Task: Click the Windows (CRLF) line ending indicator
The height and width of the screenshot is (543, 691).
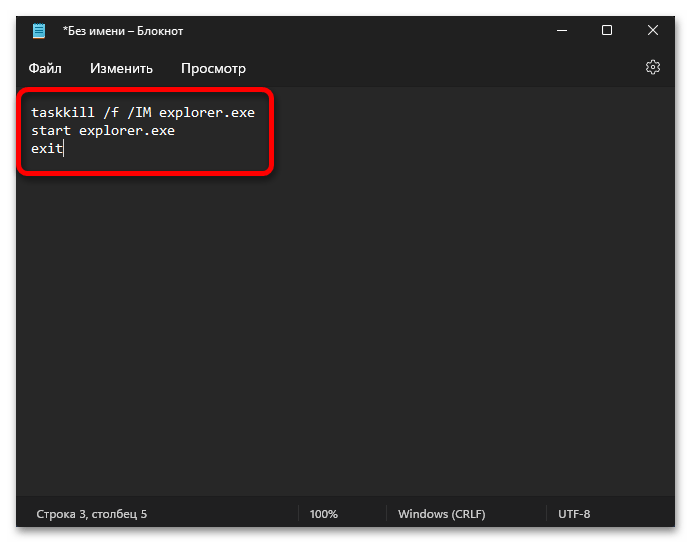Action: point(442,514)
